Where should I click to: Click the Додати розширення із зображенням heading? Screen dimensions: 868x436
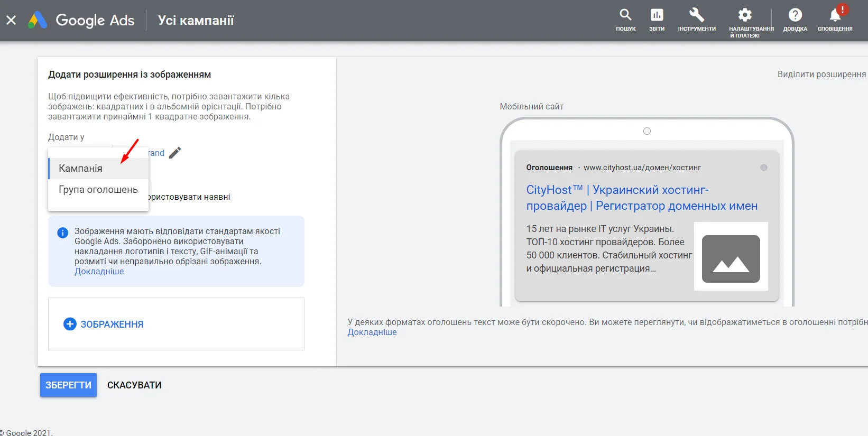point(130,75)
